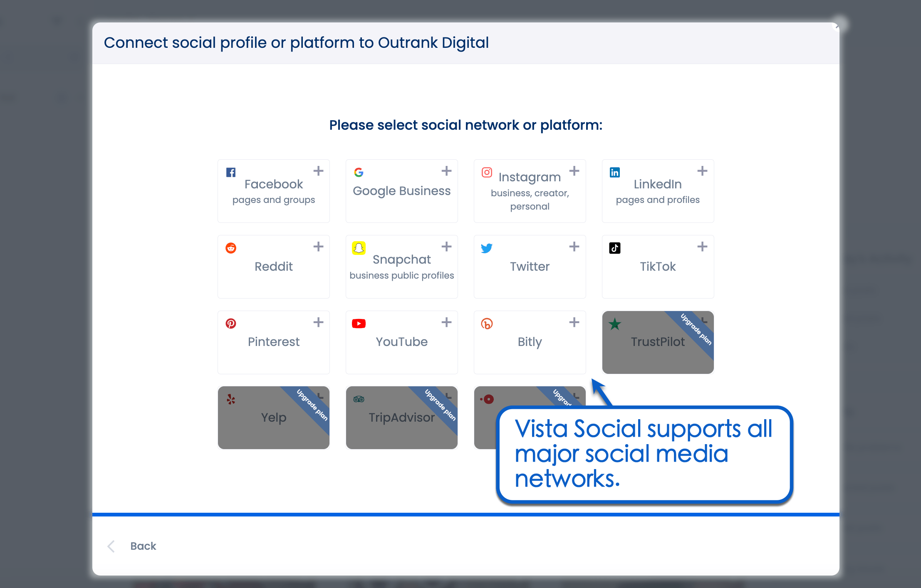This screenshot has width=921, height=588.
Task: Open the TrustPilot Upgrade plan tile
Action: pos(657,342)
